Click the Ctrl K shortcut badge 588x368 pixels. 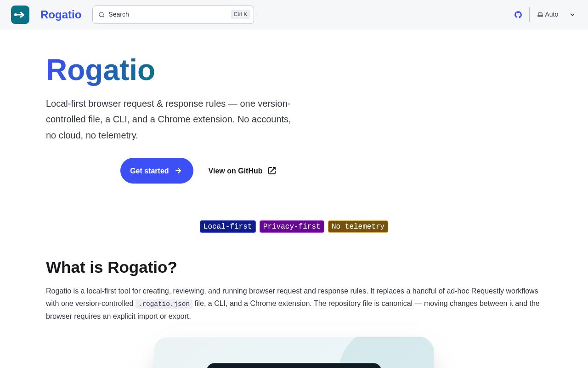click(x=240, y=14)
